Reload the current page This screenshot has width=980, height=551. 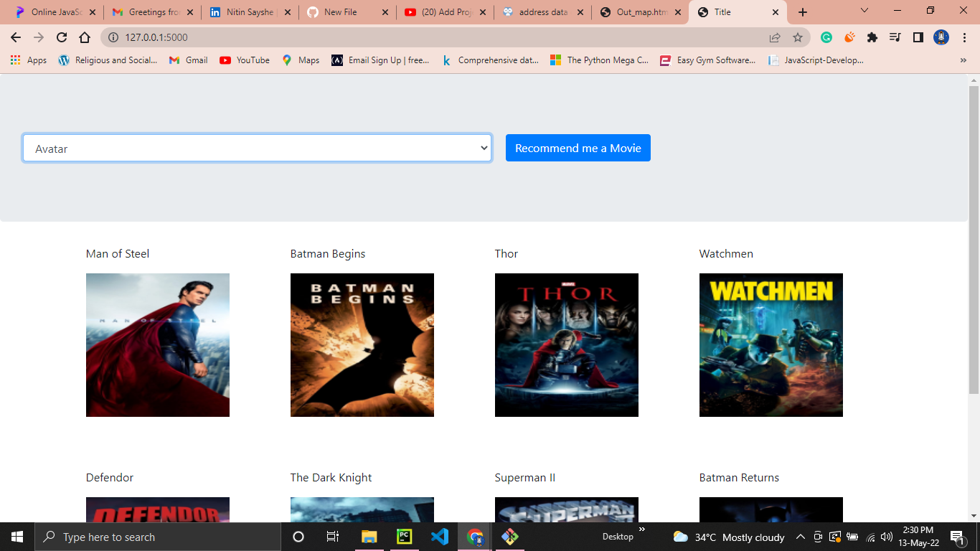click(x=62, y=37)
